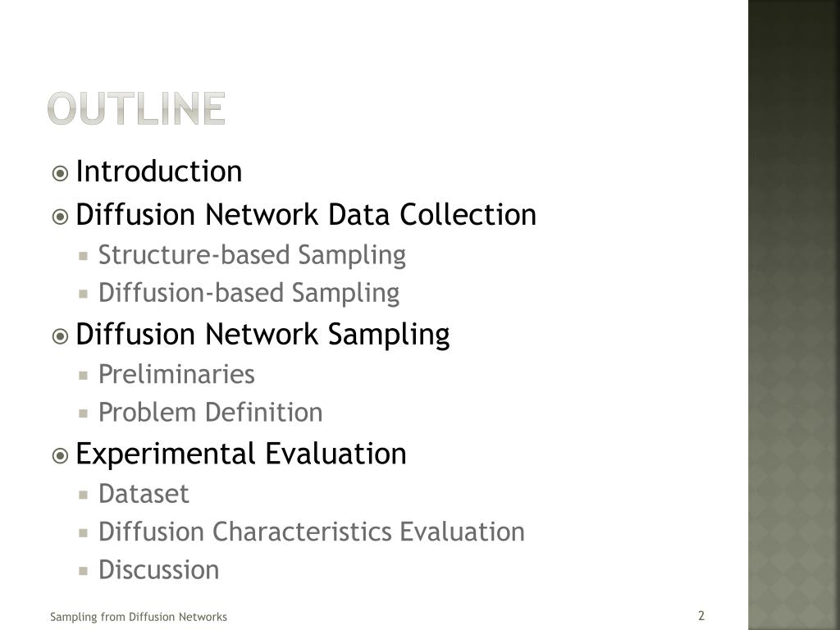Viewport: 840px width, 630px height.
Task: Click the bullet beside Experimental Evaluation
Action: tap(60, 456)
